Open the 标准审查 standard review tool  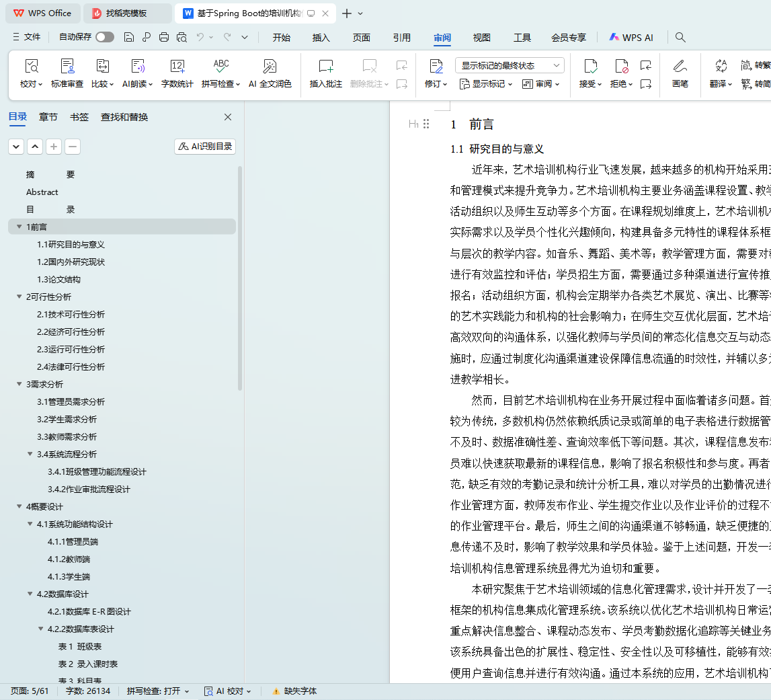pyautogui.click(x=67, y=67)
